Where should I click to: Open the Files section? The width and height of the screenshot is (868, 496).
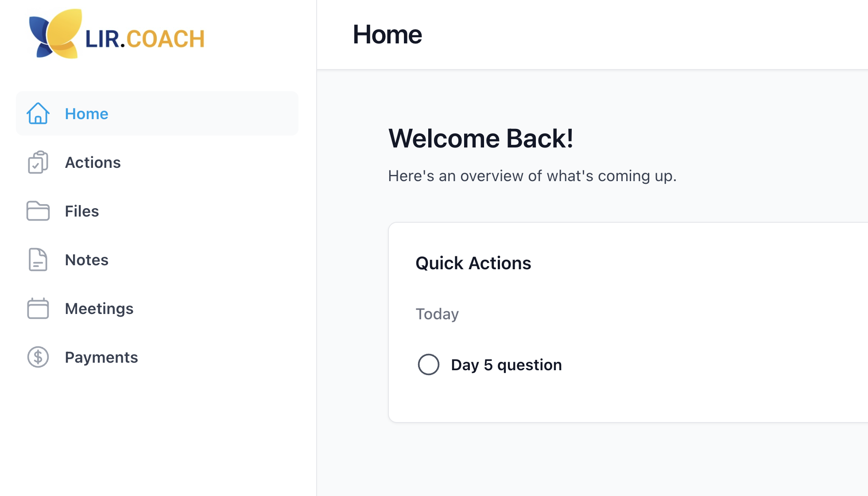pos(82,211)
